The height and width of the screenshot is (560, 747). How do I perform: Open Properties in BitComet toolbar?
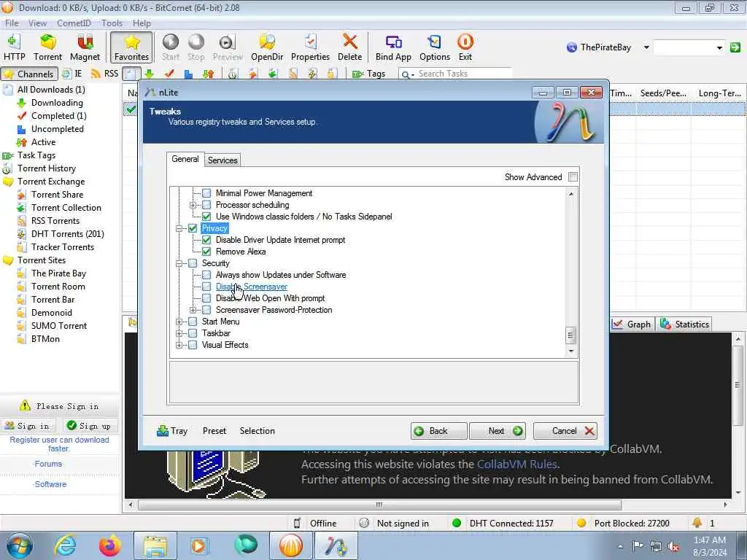coord(310,47)
